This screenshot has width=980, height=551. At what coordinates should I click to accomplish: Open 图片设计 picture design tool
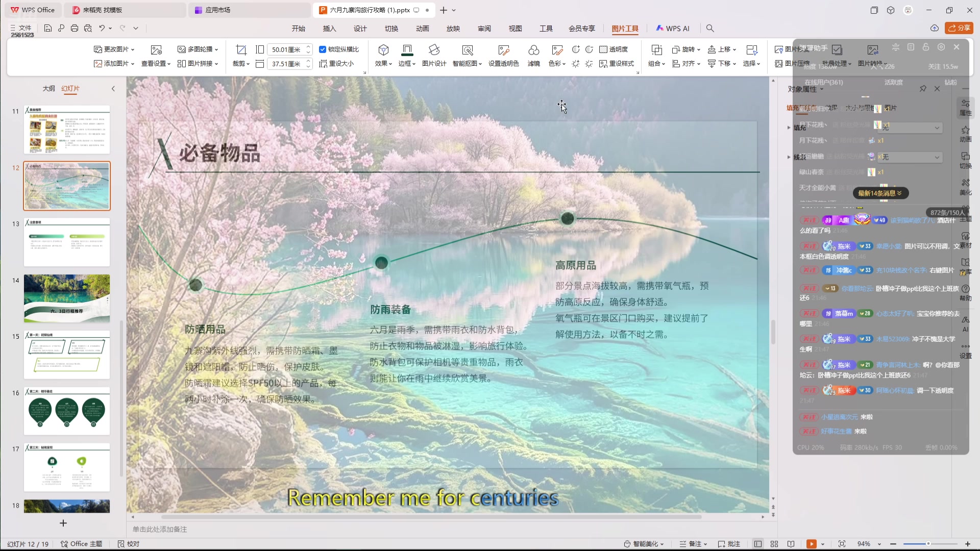(434, 49)
